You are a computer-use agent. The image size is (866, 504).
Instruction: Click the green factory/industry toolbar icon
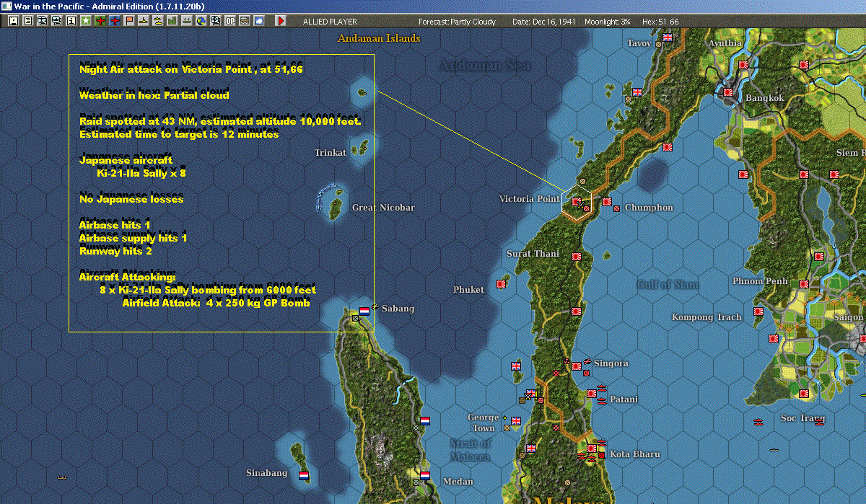coord(172,22)
